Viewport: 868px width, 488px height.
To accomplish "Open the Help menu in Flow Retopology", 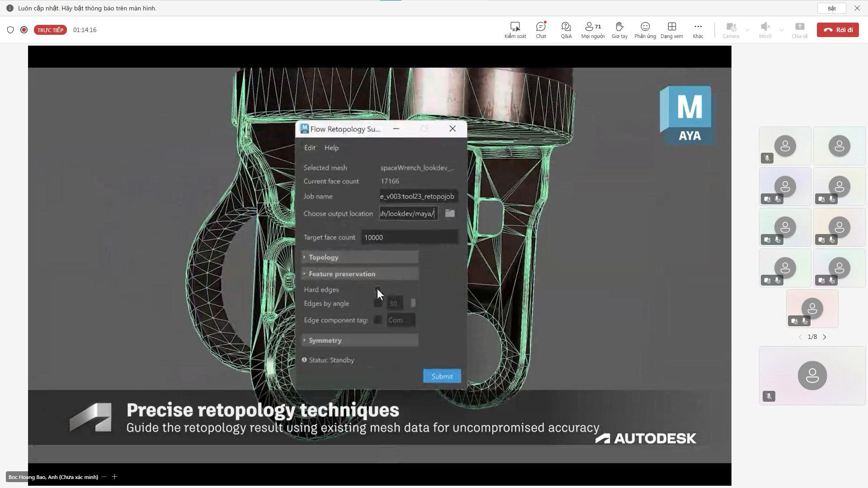I will 331,148.
